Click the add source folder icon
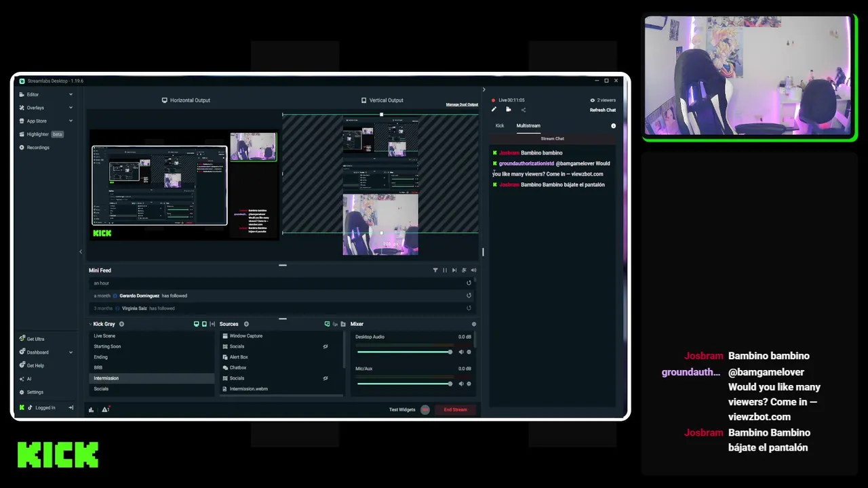The width and height of the screenshot is (868, 488). pyautogui.click(x=343, y=324)
